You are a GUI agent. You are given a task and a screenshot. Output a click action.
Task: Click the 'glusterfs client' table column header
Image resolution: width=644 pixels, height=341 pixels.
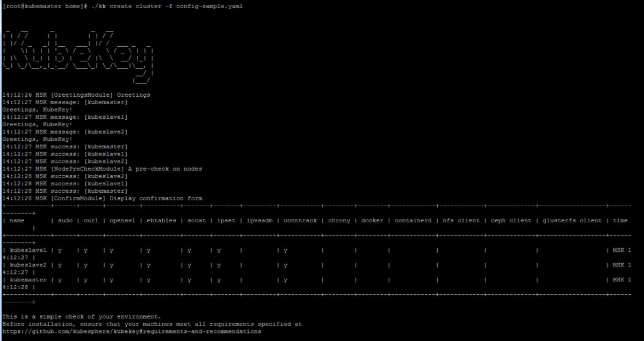tap(572, 221)
